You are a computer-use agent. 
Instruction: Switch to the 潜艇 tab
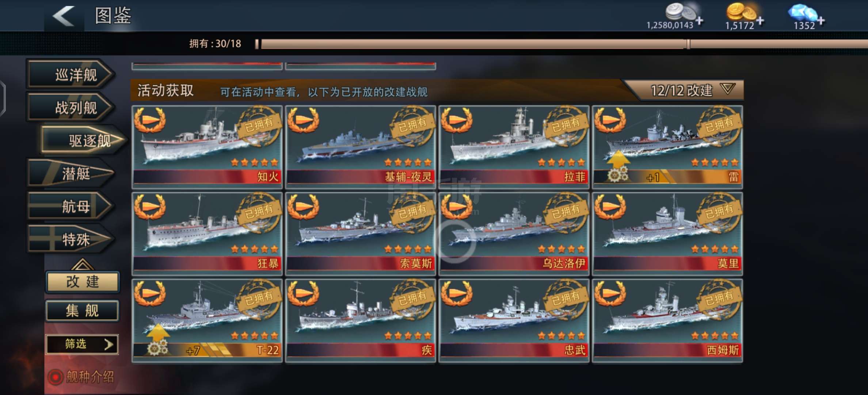pyautogui.click(x=71, y=173)
